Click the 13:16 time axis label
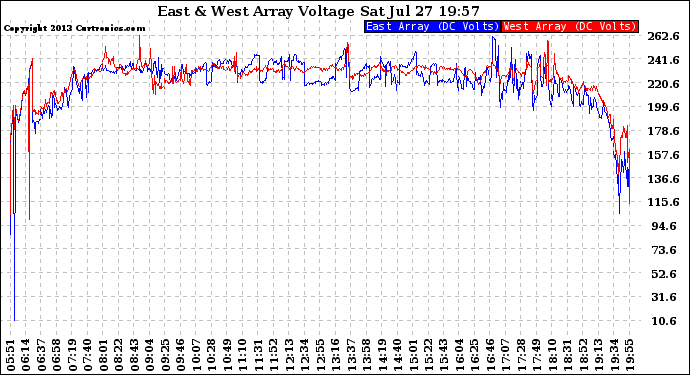Image resolution: width=690 pixels, height=375 pixels. (x=335, y=355)
